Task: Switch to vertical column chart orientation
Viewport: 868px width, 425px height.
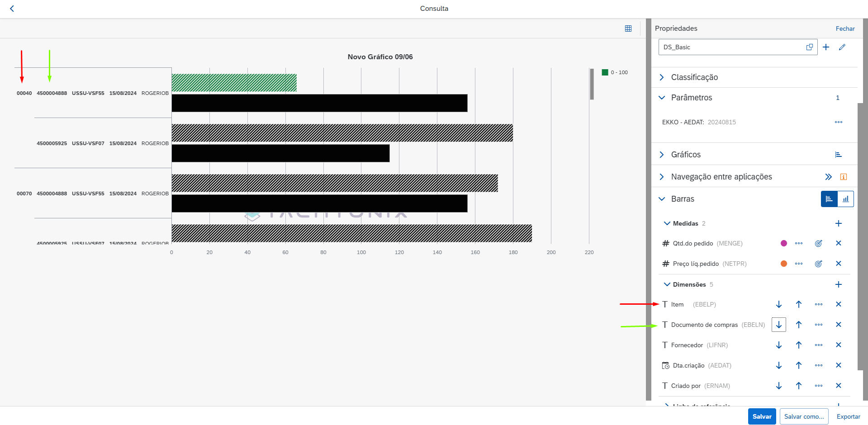Action: click(845, 199)
